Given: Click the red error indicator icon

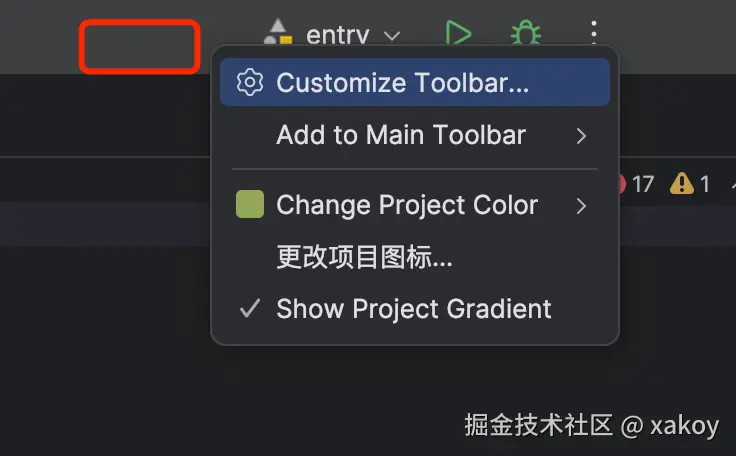Looking at the screenshot, I should (619, 183).
